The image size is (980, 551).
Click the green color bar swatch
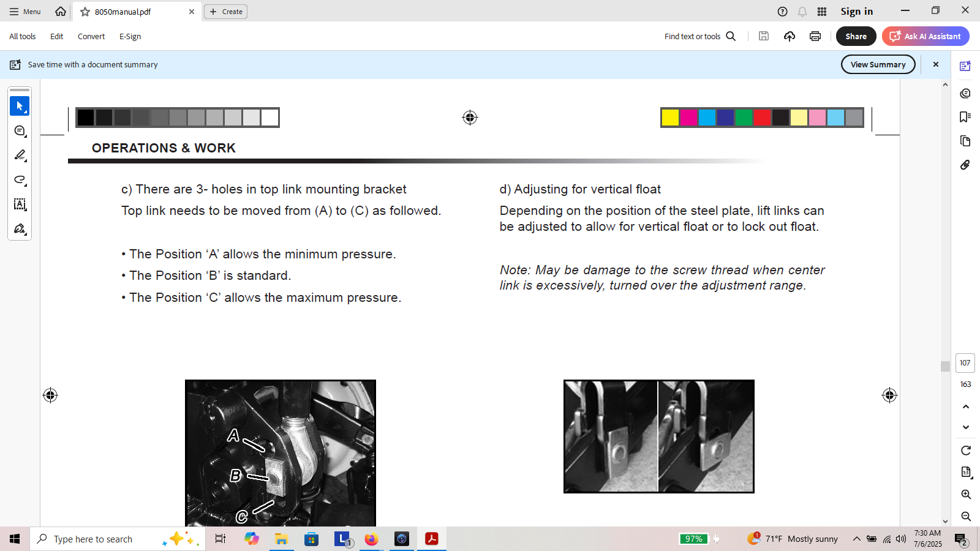point(744,118)
